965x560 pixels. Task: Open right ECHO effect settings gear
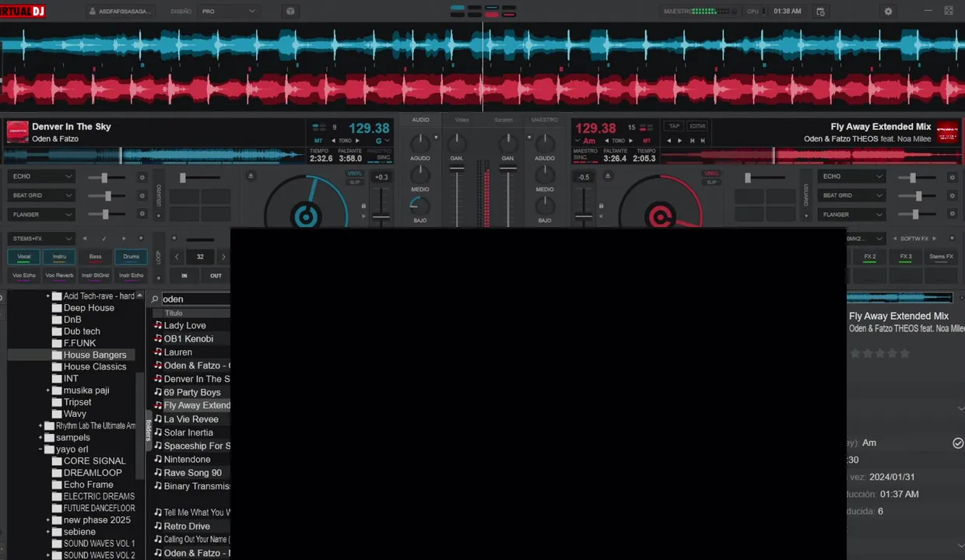click(x=952, y=177)
